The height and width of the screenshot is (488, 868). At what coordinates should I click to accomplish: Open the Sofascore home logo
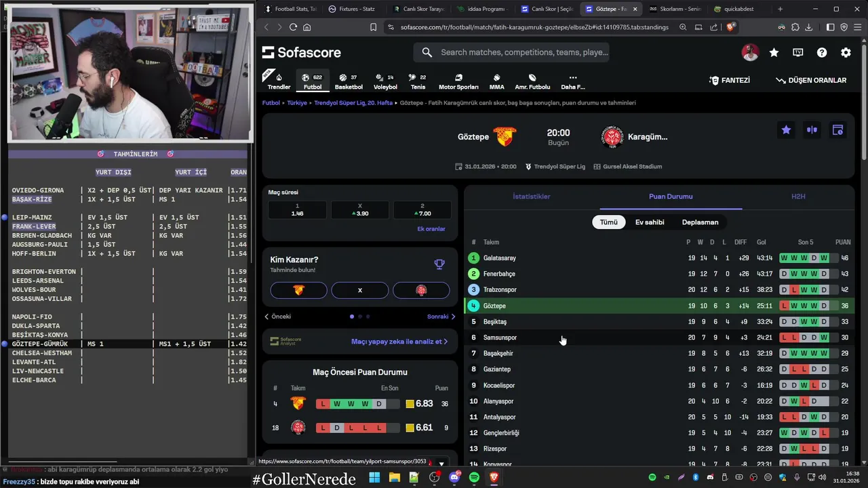coord(302,52)
